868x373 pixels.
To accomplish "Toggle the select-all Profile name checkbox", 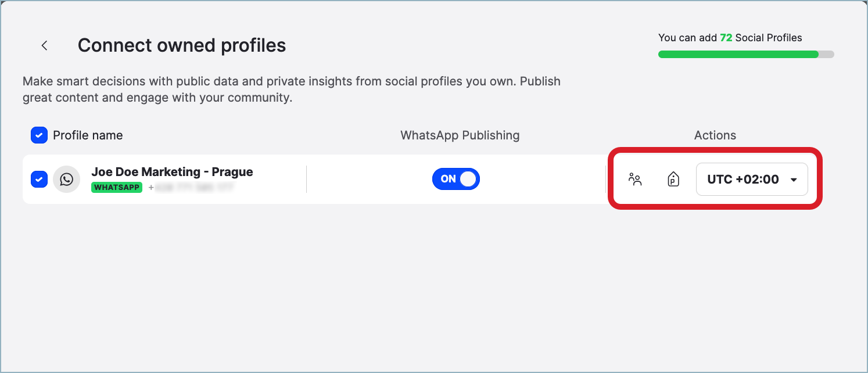I will pyautogui.click(x=39, y=135).
